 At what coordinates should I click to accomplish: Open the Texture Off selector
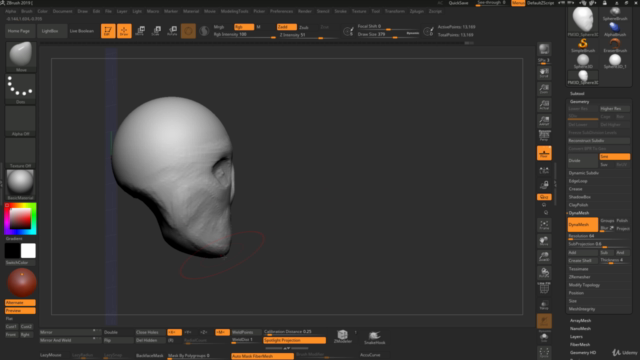pos(20,153)
